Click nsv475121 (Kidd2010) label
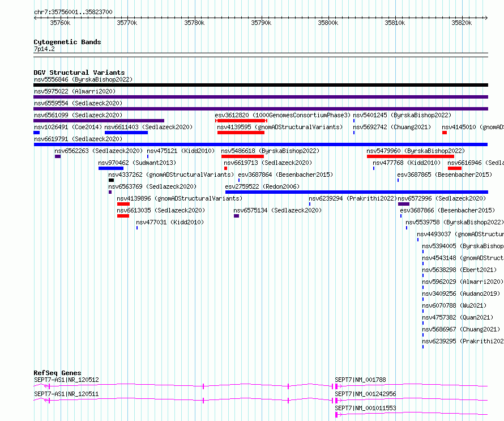 181,151
